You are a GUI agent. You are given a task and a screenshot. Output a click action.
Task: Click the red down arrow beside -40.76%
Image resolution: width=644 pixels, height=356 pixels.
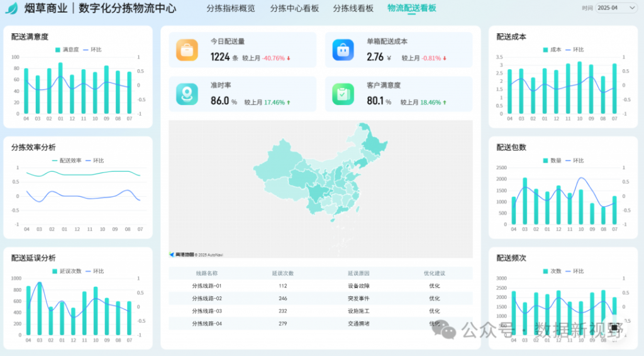pos(289,58)
